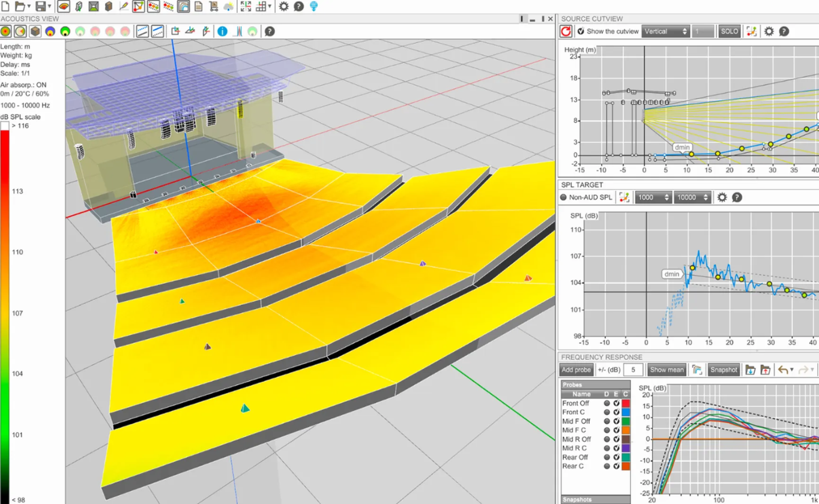Image resolution: width=819 pixels, height=504 pixels.
Task: Click the pencil drawing tool icon
Action: [124, 7]
